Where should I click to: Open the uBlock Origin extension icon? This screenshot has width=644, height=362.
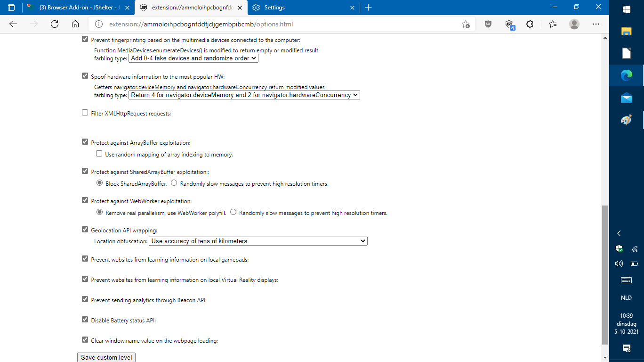coord(488,24)
